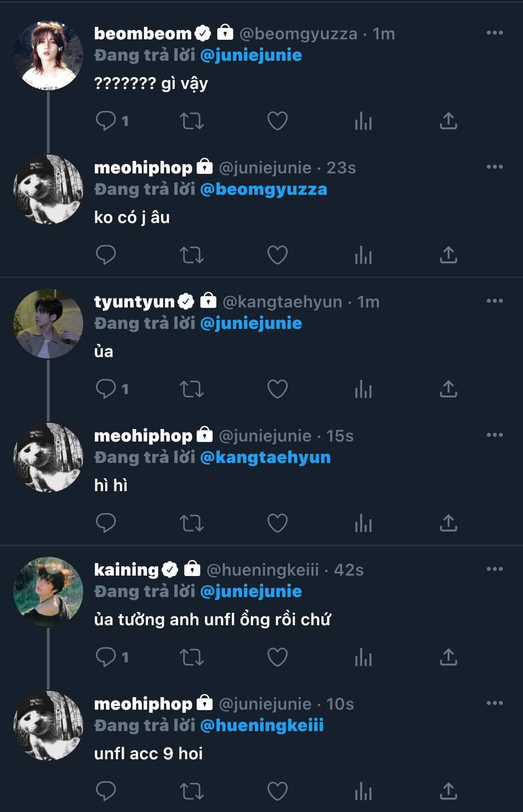Open beombeom's profile picture
This screenshot has width=523, height=812.
point(48,55)
